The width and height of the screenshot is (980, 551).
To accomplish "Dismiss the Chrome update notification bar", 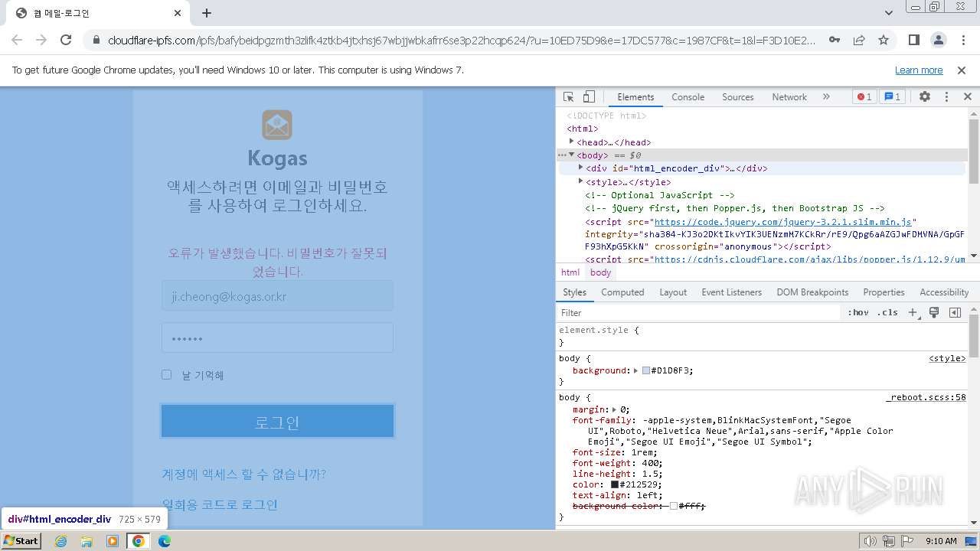I will click(962, 70).
